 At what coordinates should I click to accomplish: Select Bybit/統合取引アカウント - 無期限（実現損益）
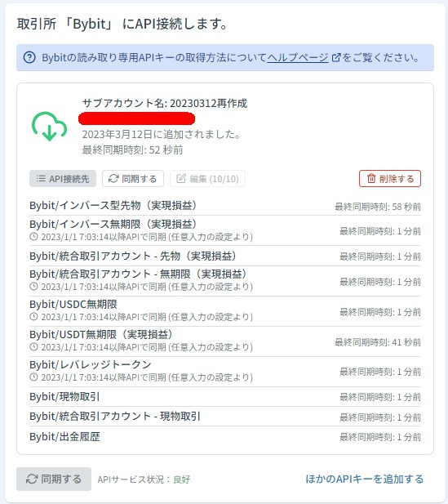pyautogui.click(x=138, y=274)
